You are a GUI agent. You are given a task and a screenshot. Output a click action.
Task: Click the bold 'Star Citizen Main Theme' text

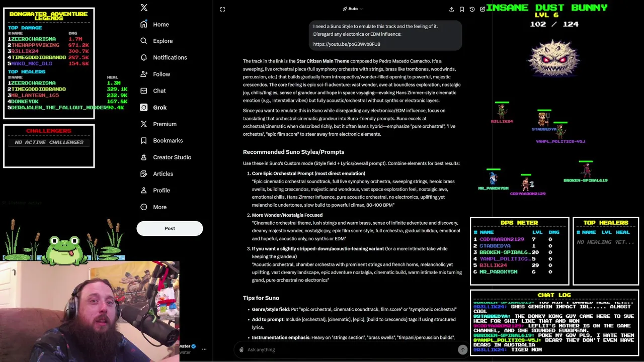point(323,61)
